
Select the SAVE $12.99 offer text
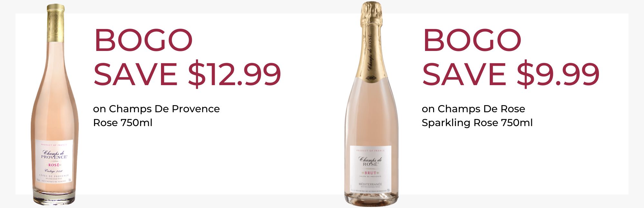187,74
